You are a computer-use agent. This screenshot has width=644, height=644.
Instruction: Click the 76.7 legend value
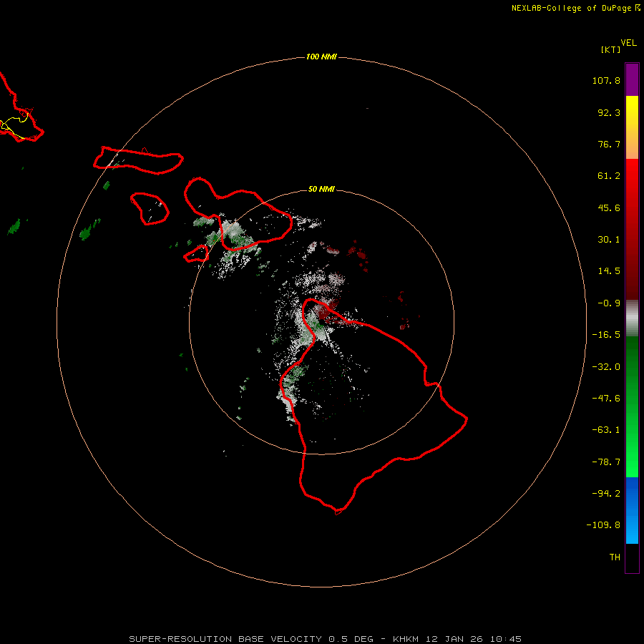(609, 144)
